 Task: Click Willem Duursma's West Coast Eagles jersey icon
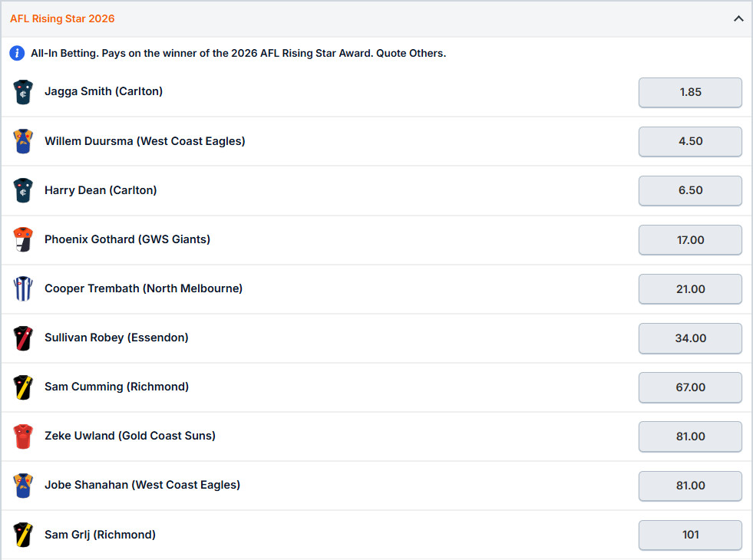point(23,141)
